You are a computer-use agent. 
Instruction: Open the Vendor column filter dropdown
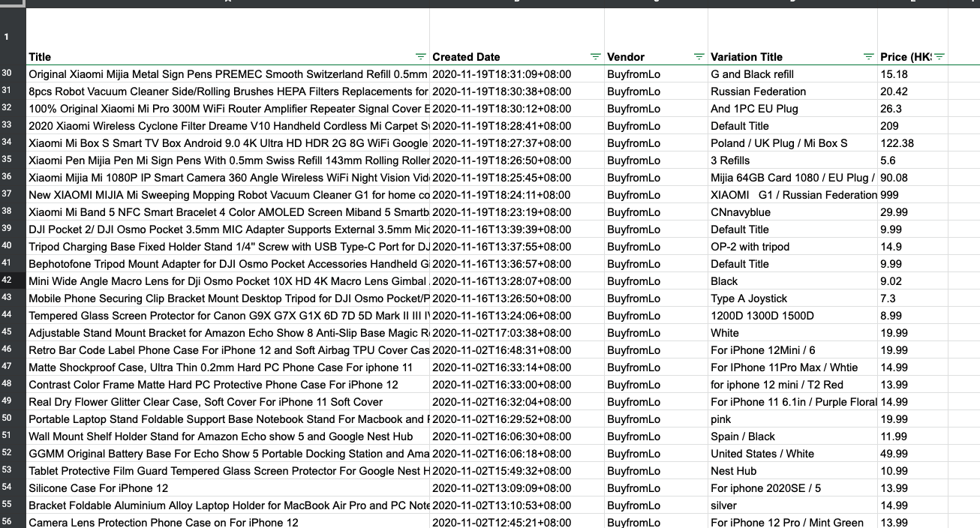[x=699, y=57]
